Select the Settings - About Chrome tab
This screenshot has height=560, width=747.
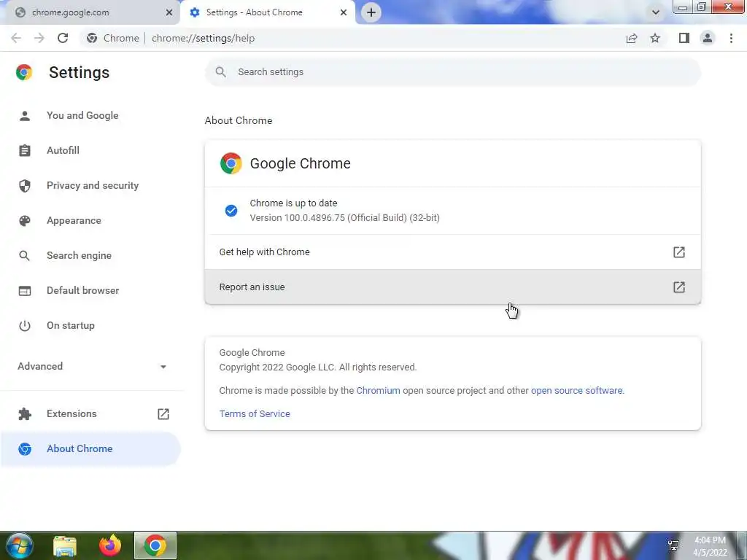pos(267,12)
